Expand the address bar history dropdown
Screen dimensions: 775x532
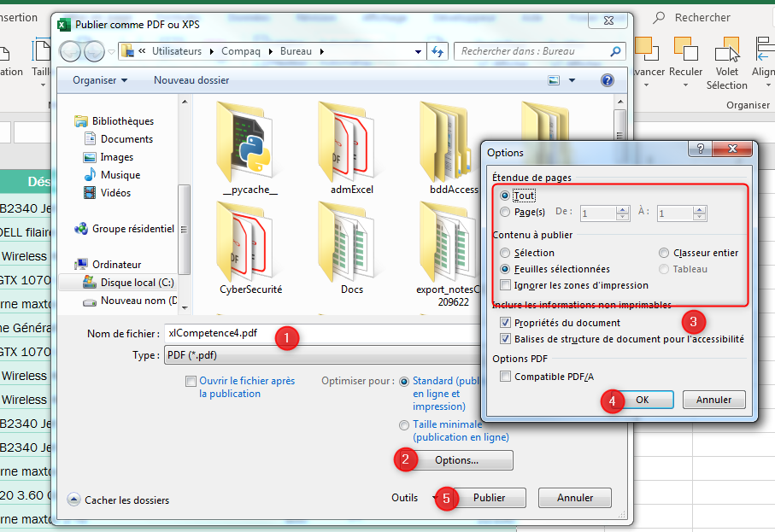[418, 51]
